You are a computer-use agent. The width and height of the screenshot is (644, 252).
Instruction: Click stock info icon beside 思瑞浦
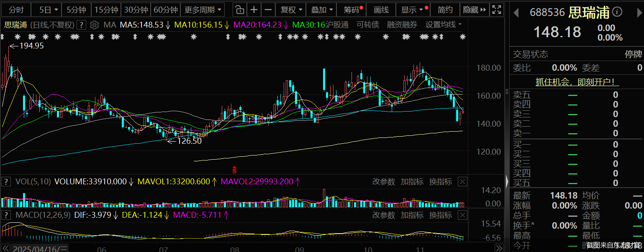click(x=617, y=12)
